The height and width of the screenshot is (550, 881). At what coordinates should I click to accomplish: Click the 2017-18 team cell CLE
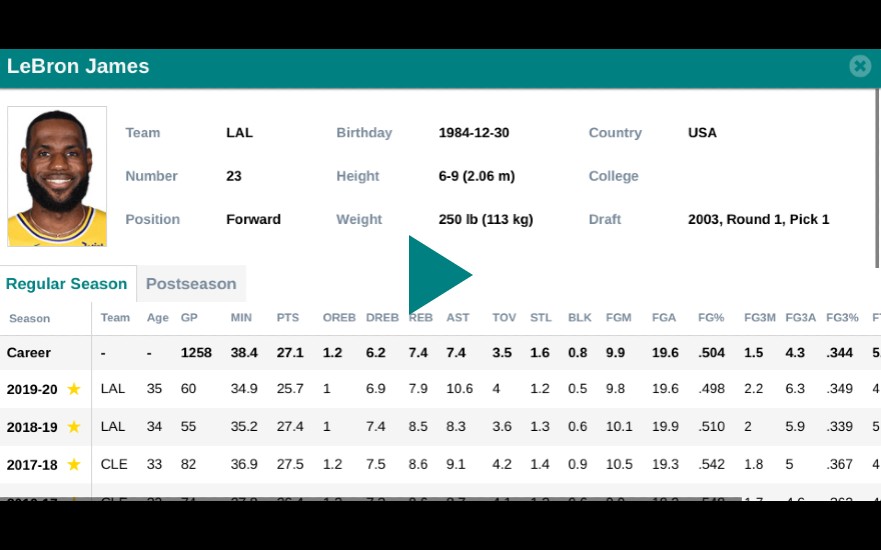pos(114,464)
